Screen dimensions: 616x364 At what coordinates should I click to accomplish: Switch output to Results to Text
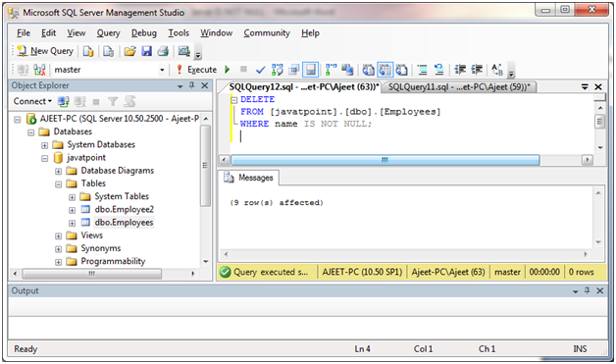[x=368, y=70]
